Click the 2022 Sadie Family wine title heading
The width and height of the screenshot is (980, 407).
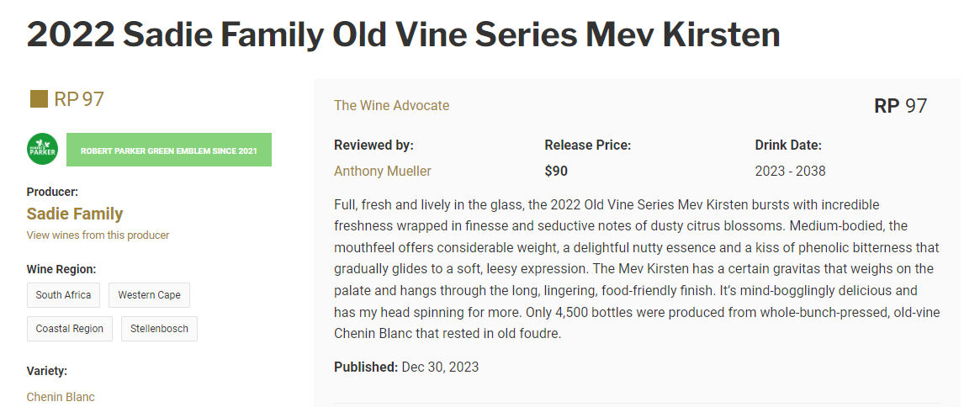click(x=403, y=34)
